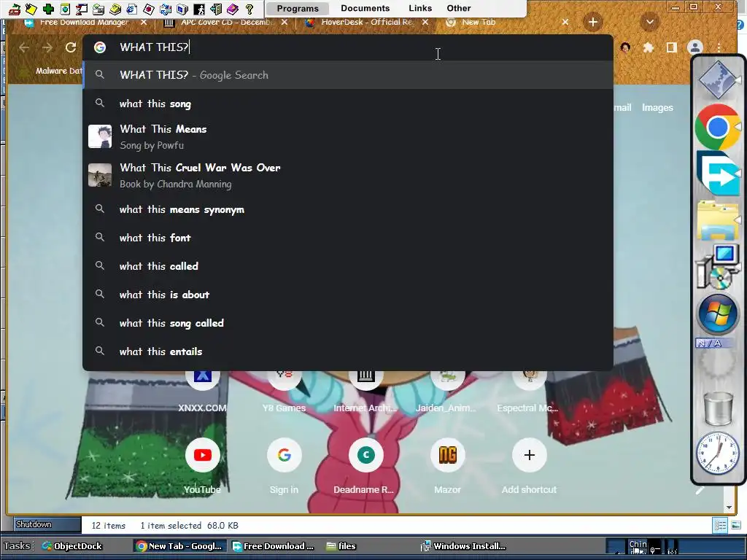Open the Programs menu tab
The width and height of the screenshot is (747, 560).
click(x=298, y=9)
